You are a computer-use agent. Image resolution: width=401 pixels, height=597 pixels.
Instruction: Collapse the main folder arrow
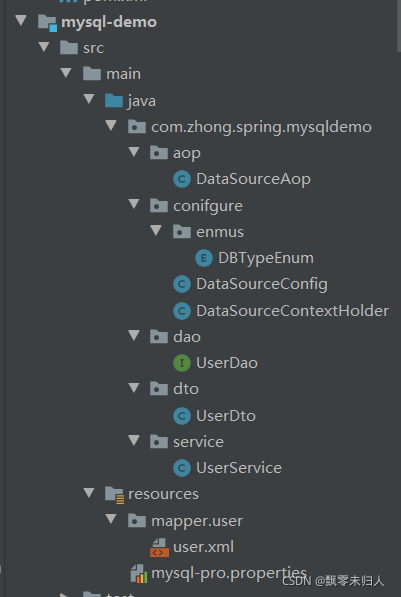tap(66, 73)
